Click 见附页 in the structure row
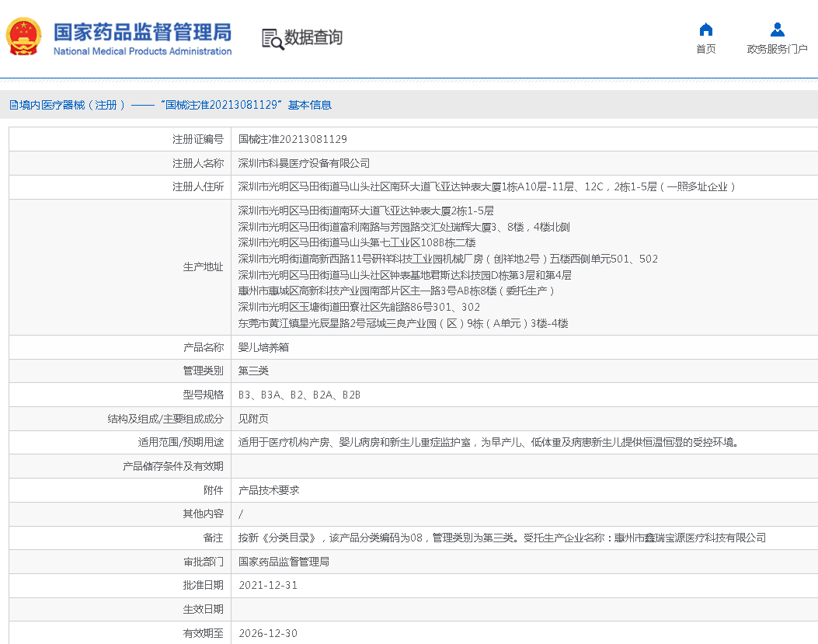Screen dimensions: 818x644 (253, 418)
